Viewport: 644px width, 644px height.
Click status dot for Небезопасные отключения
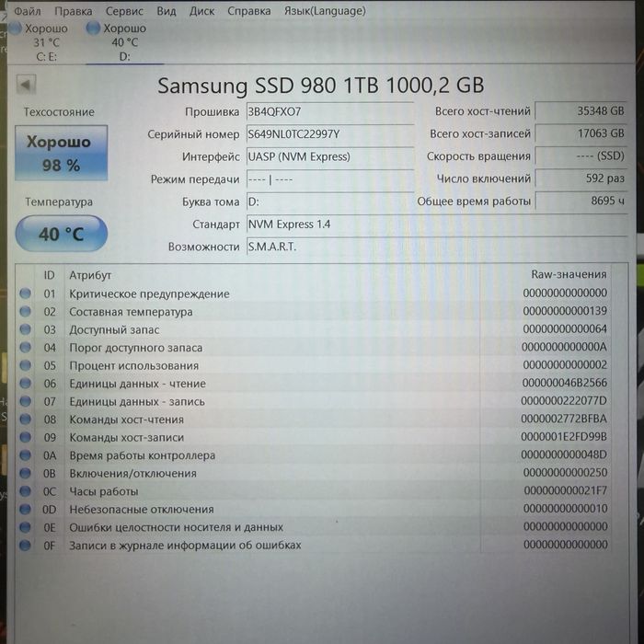click(25, 510)
